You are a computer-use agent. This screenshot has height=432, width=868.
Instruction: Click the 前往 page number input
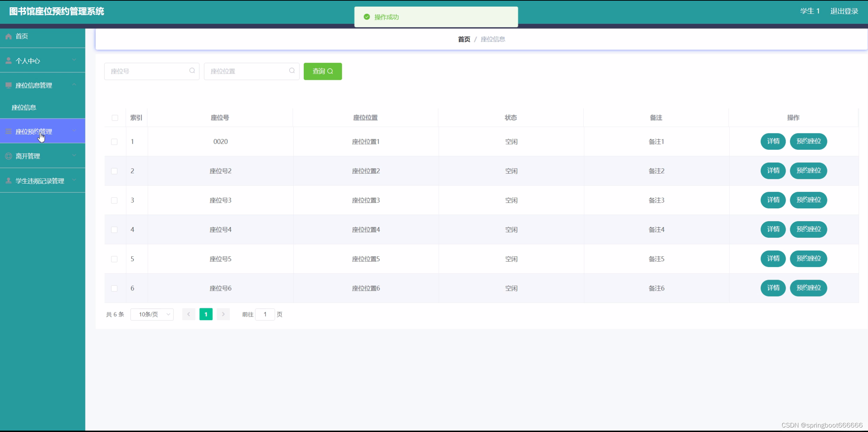[x=265, y=314]
